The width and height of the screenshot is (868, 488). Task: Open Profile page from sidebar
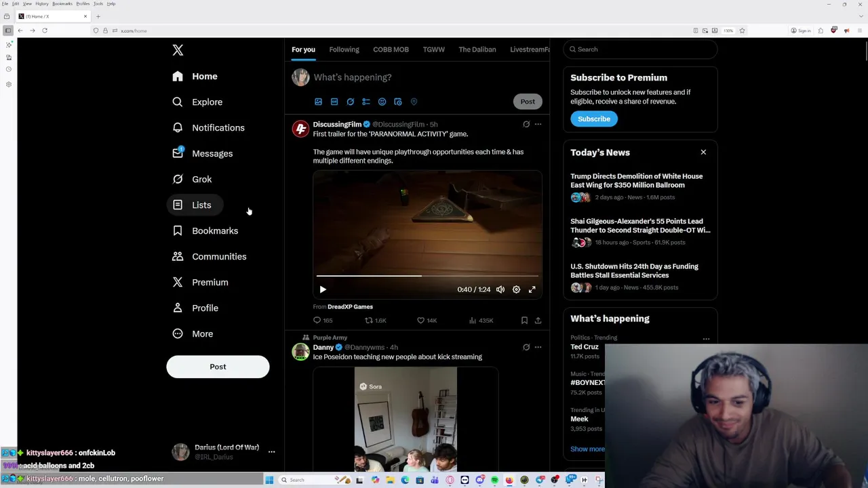(195, 308)
